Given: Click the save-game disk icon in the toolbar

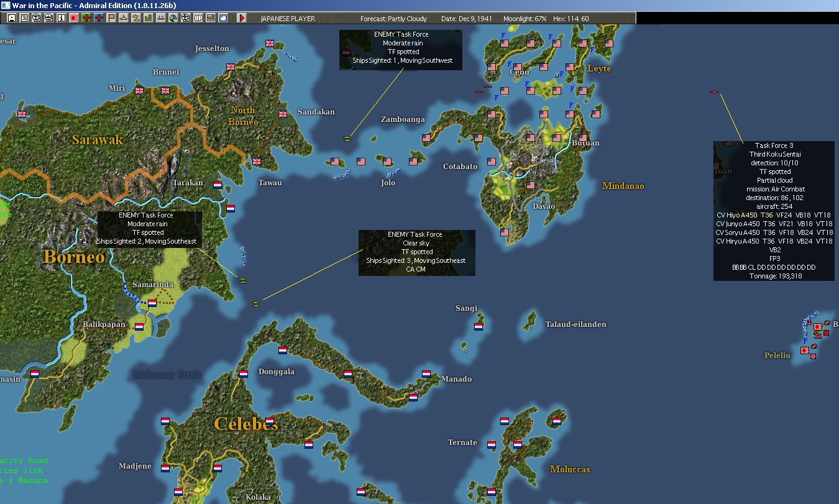Looking at the screenshot, I should click(11, 18).
